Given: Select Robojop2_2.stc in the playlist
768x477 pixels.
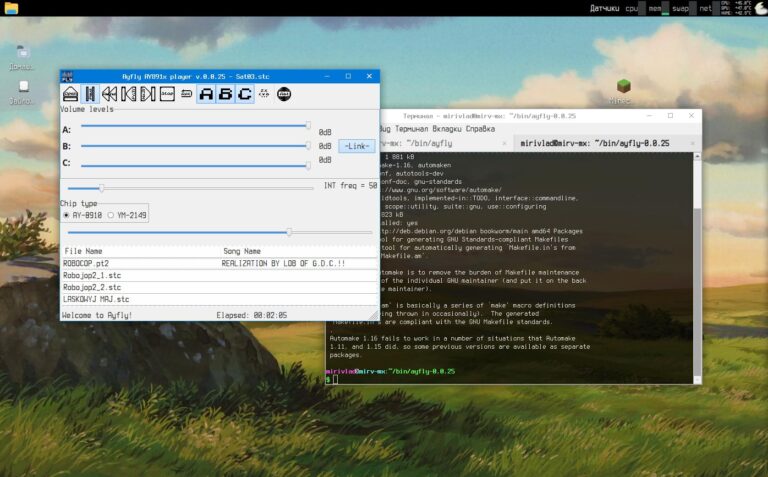Looking at the screenshot, I should click(92, 287).
